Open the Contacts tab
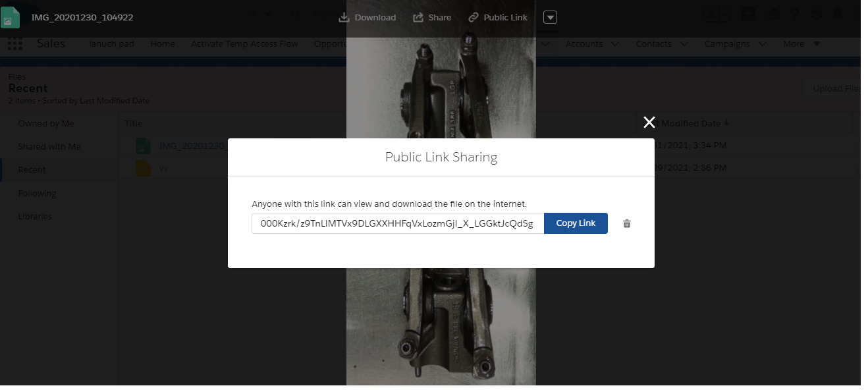The height and width of the screenshot is (390, 868). (653, 43)
